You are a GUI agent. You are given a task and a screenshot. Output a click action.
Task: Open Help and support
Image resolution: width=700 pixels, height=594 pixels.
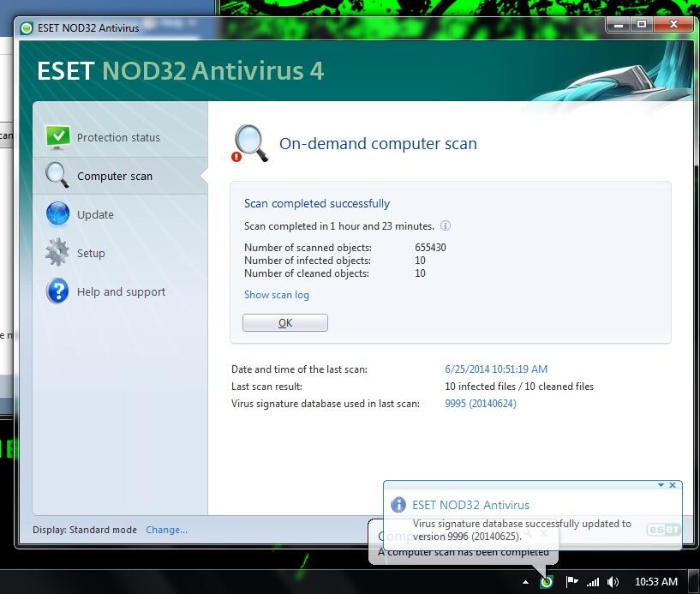coord(120,291)
